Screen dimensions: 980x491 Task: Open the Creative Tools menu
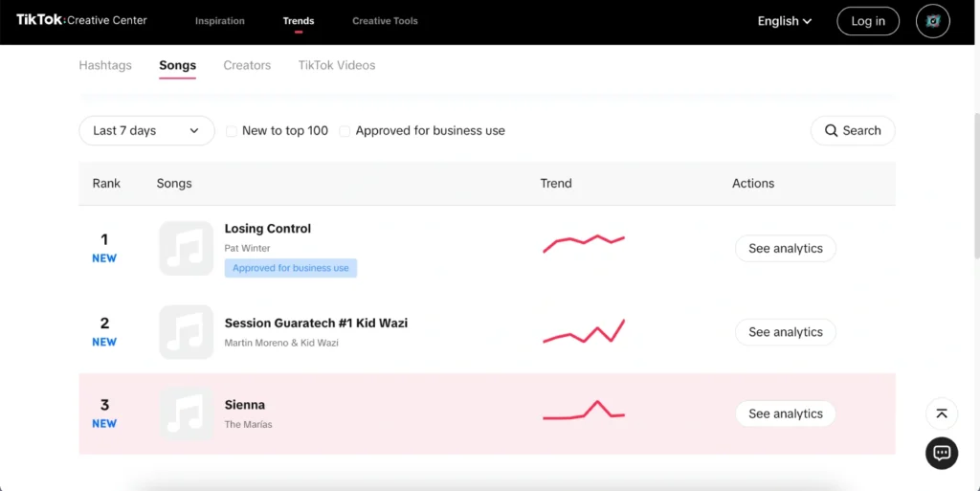click(x=385, y=21)
